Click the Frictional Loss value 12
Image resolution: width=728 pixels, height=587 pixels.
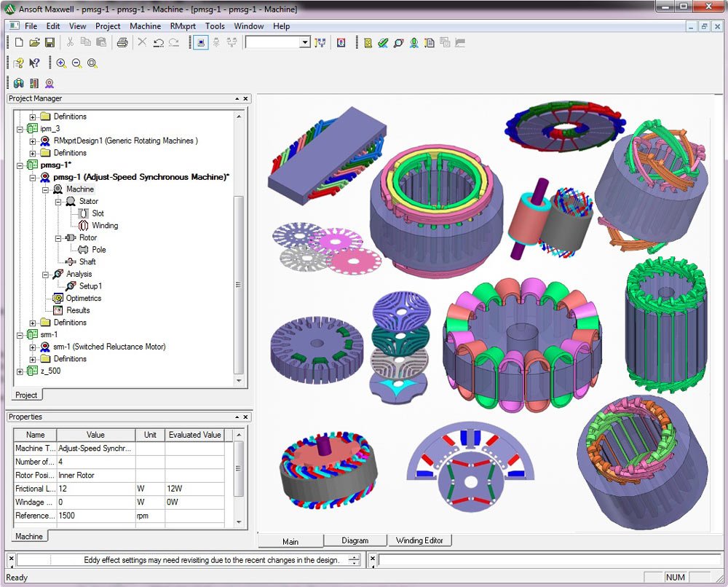click(96, 489)
